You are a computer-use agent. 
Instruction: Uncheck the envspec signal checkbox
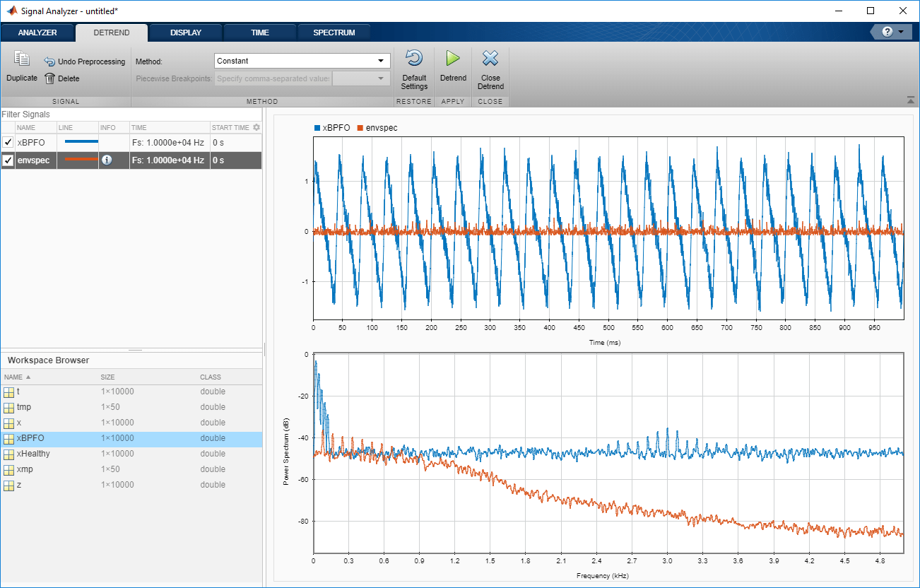(8, 160)
